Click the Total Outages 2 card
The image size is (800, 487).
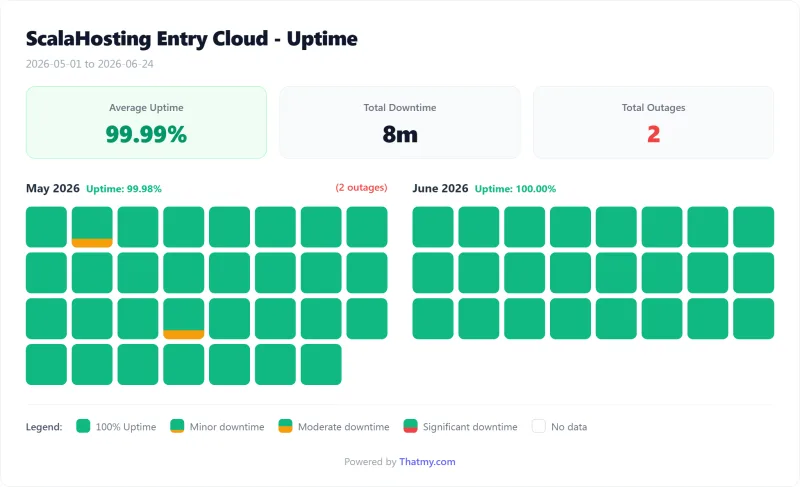pyautogui.click(x=654, y=122)
